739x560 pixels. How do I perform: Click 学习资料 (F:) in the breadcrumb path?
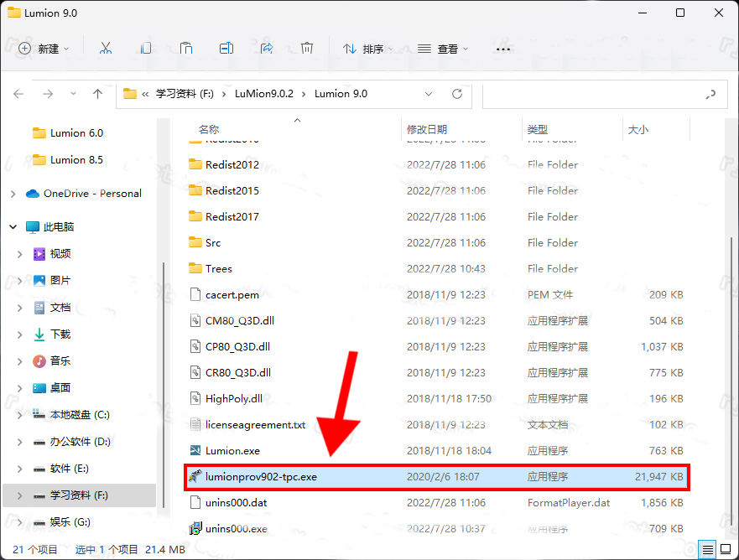tap(185, 94)
